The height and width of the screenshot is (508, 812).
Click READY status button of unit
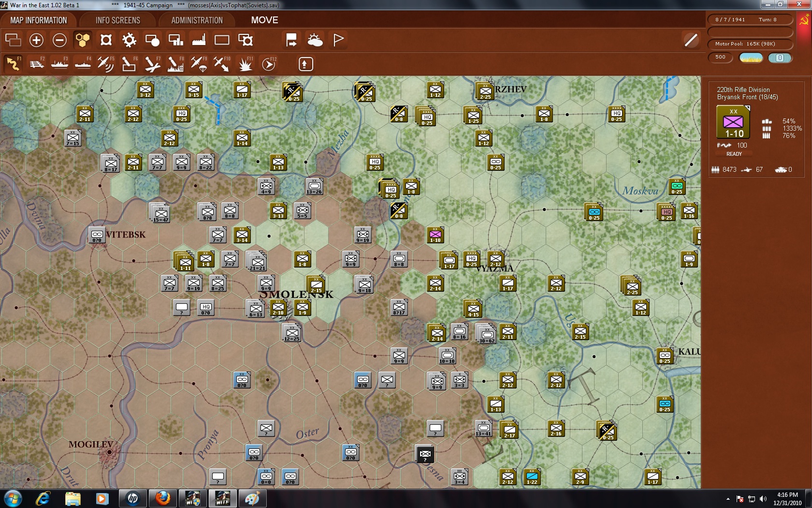[734, 154]
